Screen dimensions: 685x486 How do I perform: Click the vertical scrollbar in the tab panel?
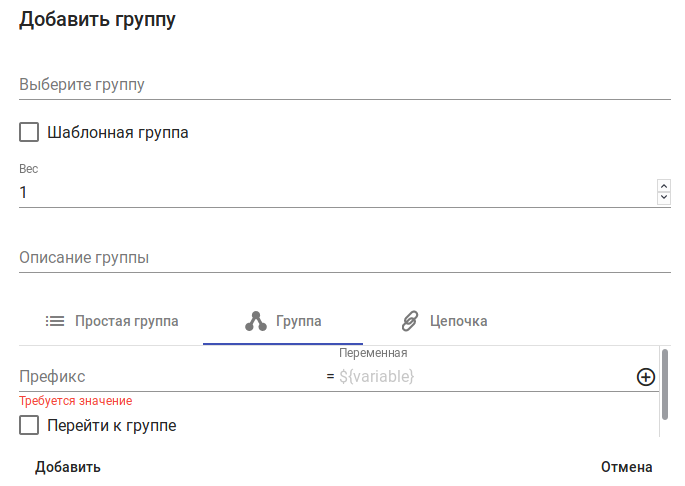[664, 383]
